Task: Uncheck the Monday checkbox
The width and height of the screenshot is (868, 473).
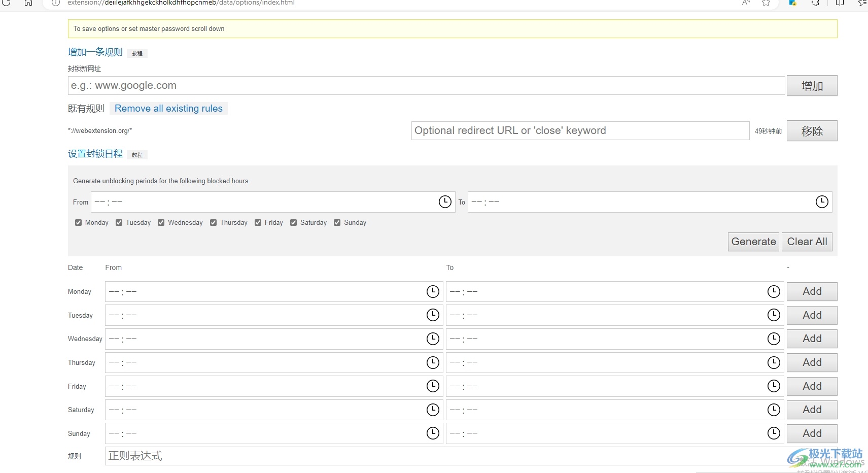Action: click(78, 222)
